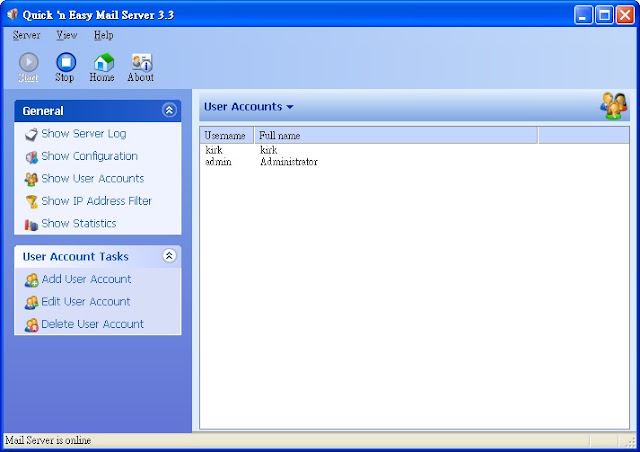Screen dimensions: 640x452
Task: Sort by the Full name column header
Action: point(396,135)
